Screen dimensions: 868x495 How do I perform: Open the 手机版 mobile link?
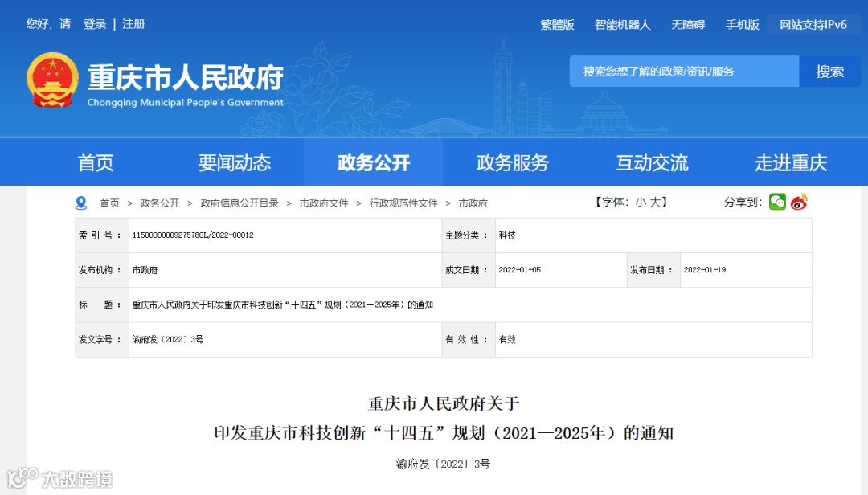tap(743, 25)
